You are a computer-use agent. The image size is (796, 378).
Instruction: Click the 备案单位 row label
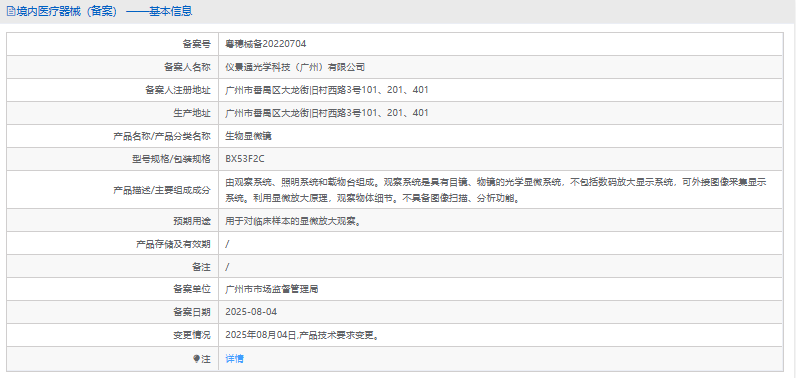tap(192, 290)
